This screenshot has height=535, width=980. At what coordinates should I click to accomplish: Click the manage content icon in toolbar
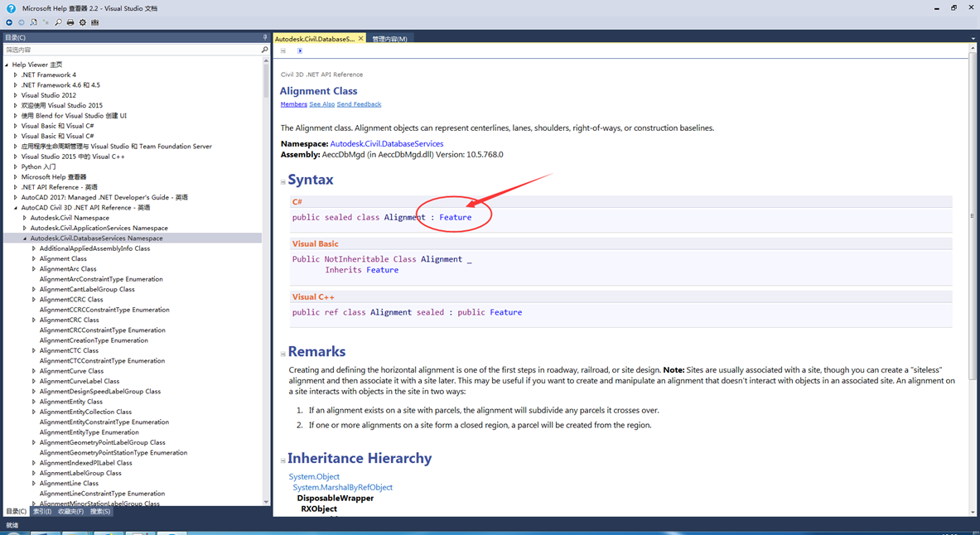pos(95,22)
